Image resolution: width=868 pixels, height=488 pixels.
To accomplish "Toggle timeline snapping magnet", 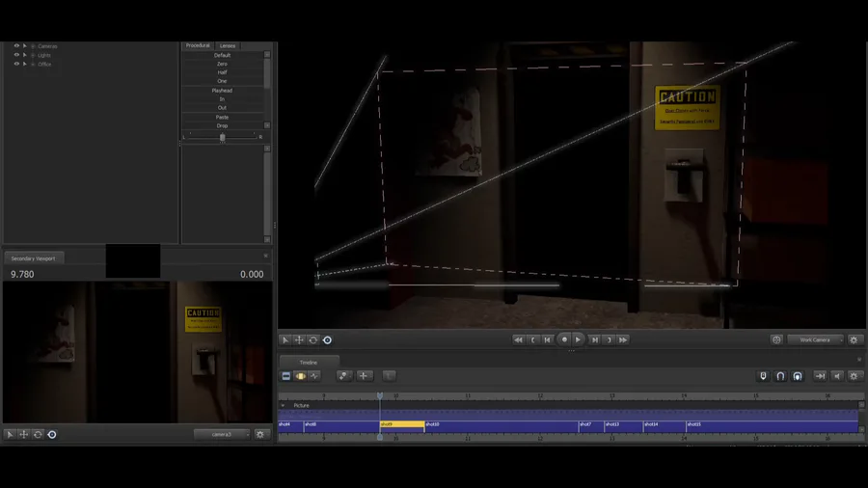I will coord(780,376).
